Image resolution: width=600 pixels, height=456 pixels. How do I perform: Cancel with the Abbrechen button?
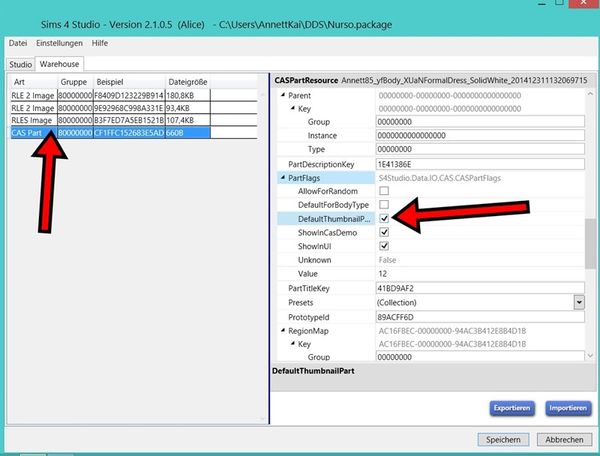pyautogui.click(x=564, y=439)
